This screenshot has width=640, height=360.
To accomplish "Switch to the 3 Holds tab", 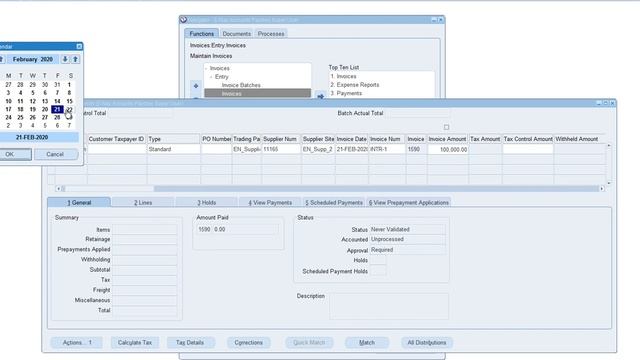I will pos(207,202).
